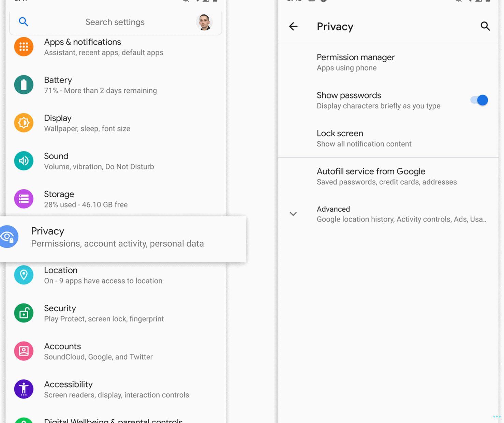
Task: Open Accounts settings entry
Action: coord(98,351)
